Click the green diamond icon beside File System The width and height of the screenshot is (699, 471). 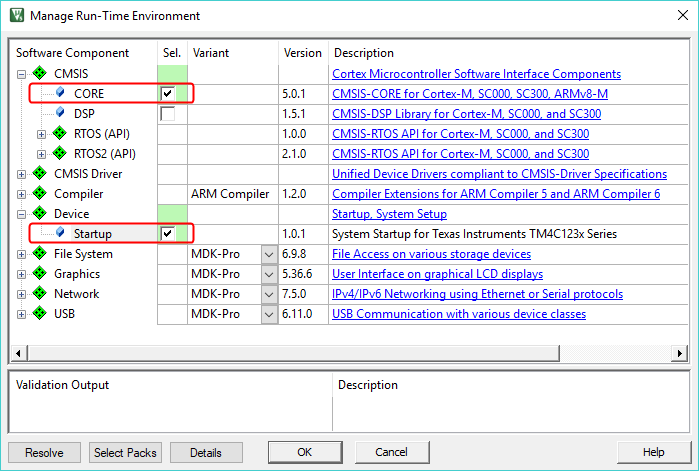[39, 254]
